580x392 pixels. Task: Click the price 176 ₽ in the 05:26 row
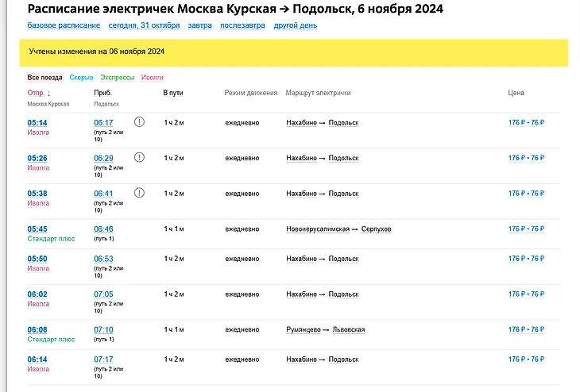[516, 158]
